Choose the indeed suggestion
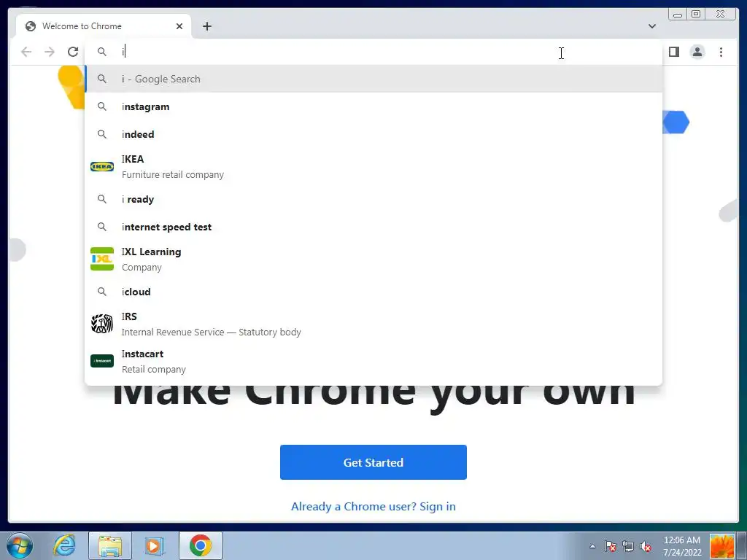 (373, 134)
